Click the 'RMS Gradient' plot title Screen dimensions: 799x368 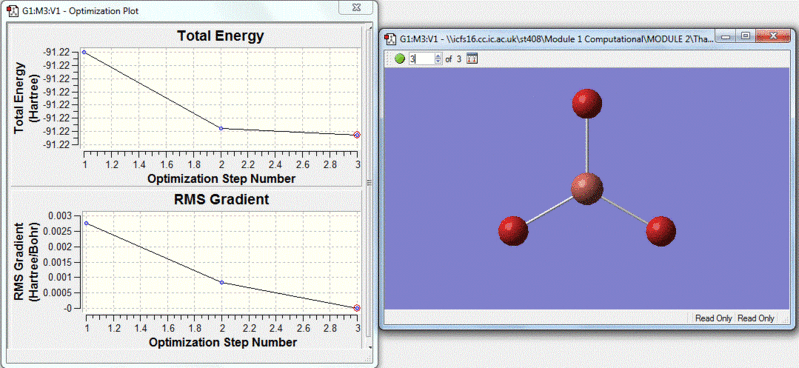(221, 199)
